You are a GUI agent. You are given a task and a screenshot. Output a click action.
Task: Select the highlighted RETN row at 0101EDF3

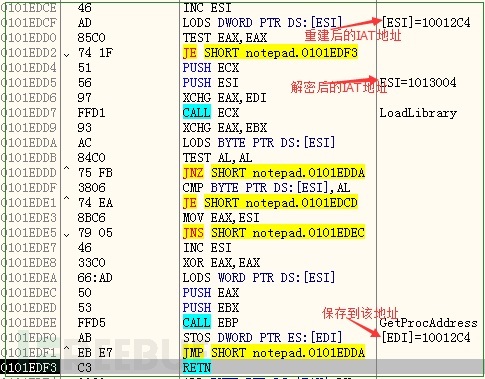pos(242,367)
